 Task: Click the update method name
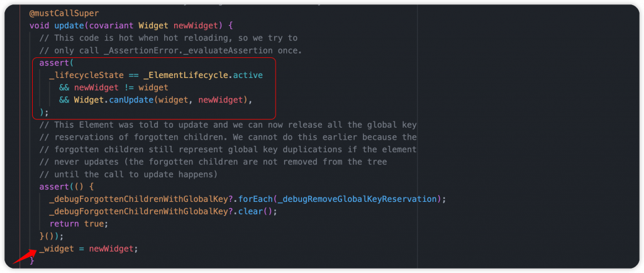coord(69,26)
